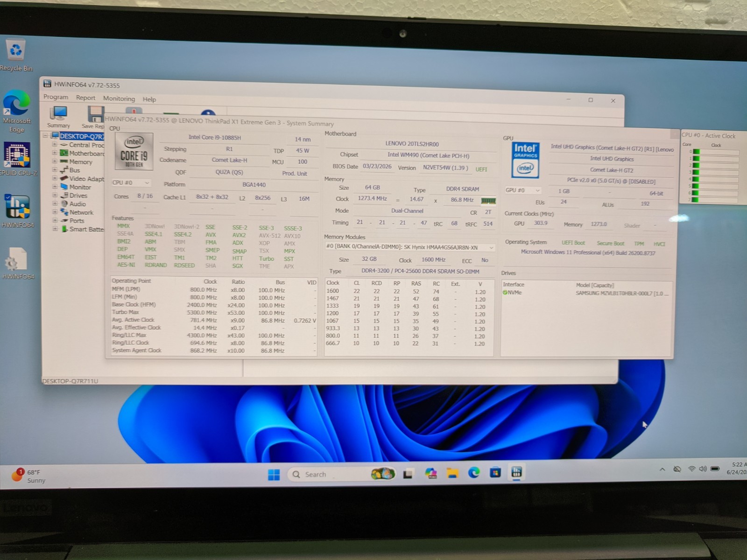Screen dimensions: 747x560
Task: Select Smart Battery in the device tree
Action: point(86,229)
